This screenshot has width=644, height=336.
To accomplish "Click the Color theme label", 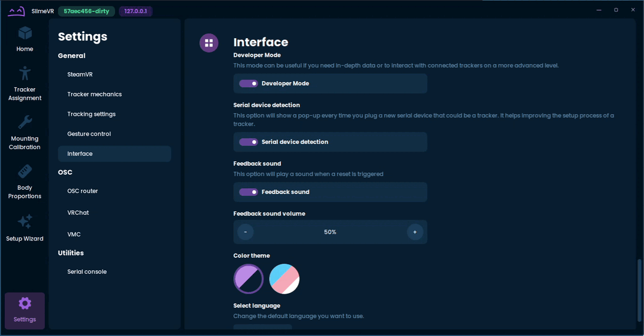I will point(252,255).
